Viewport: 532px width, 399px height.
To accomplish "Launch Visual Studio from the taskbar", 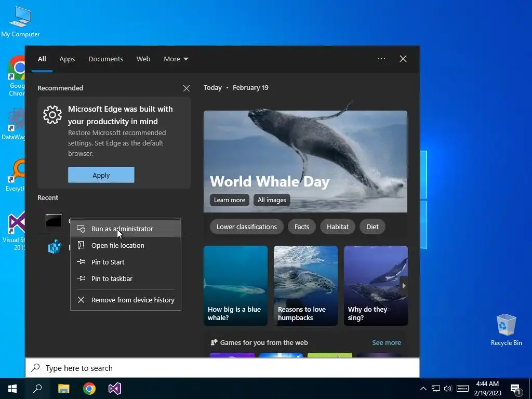I will click(115, 389).
